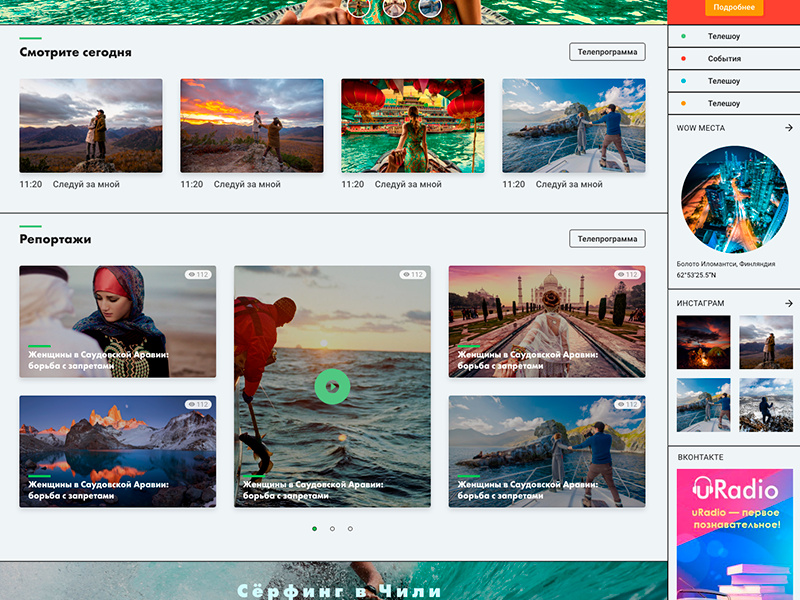
Task: Click the view count badge on Taj Mahal card
Action: point(626,275)
